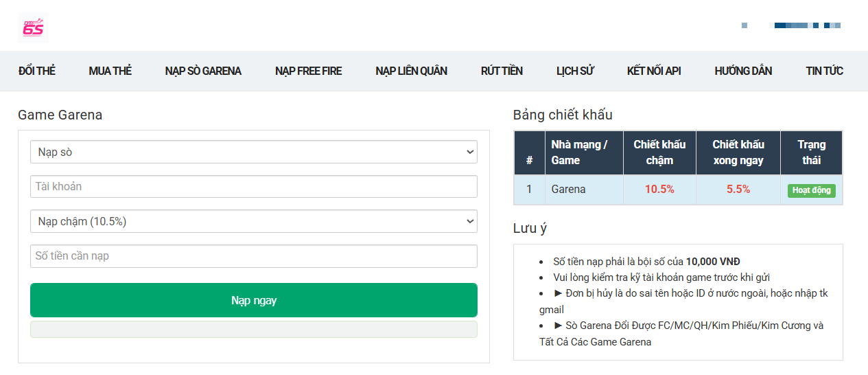This screenshot has height=375, width=868.
Task: Open NẠP SÒ GARENA in navigation
Action: coord(203,71)
